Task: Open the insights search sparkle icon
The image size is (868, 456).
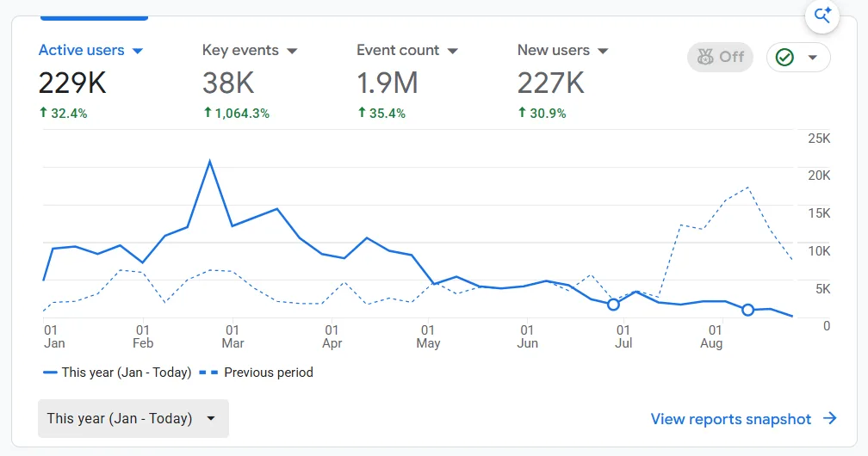Action: (x=822, y=16)
